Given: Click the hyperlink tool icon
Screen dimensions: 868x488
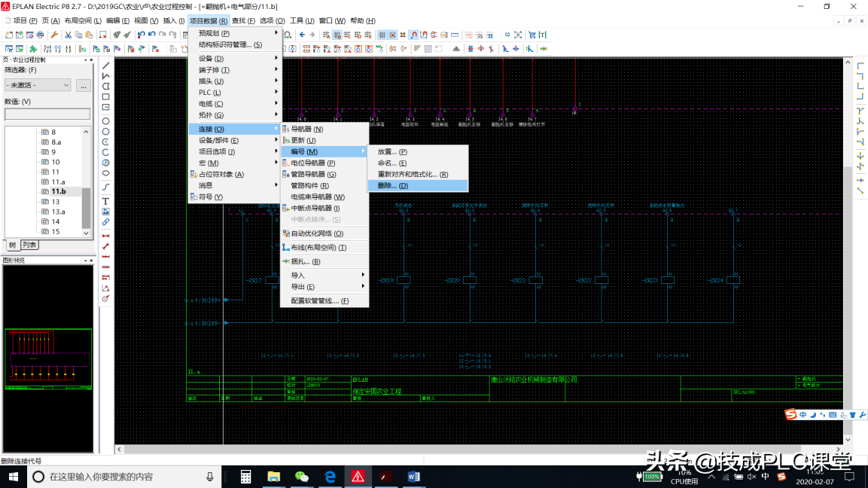Looking at the screenshot, I should tap(105, 222).
